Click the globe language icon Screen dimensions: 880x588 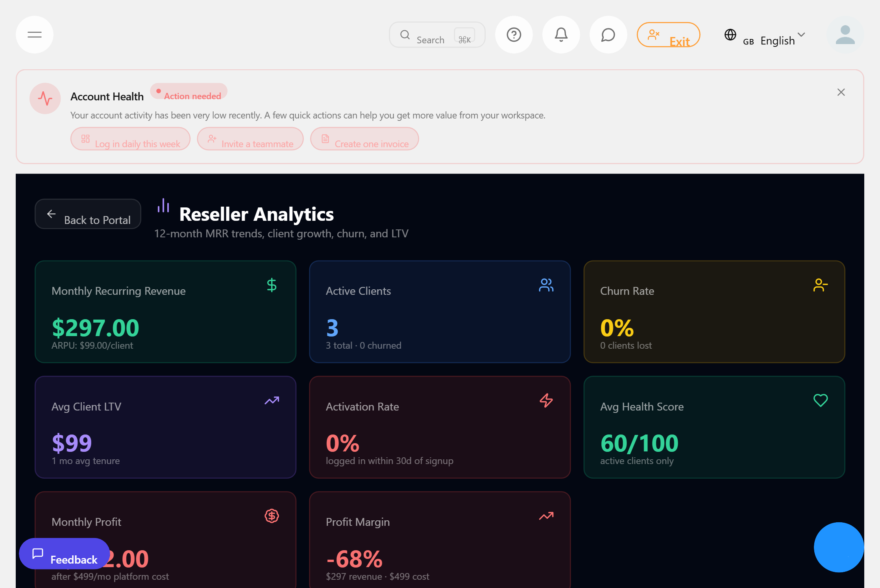[730, 35]
